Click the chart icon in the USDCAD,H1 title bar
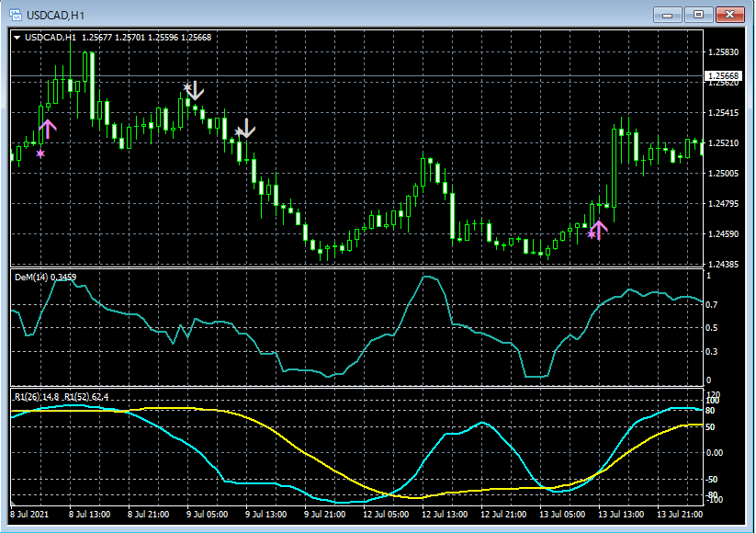The width and height of the screenshot is (756, 533). [16, 15]
